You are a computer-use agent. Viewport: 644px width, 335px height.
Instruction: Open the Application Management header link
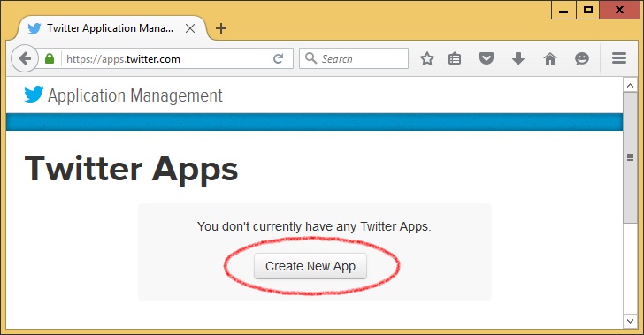pos(135,95)
